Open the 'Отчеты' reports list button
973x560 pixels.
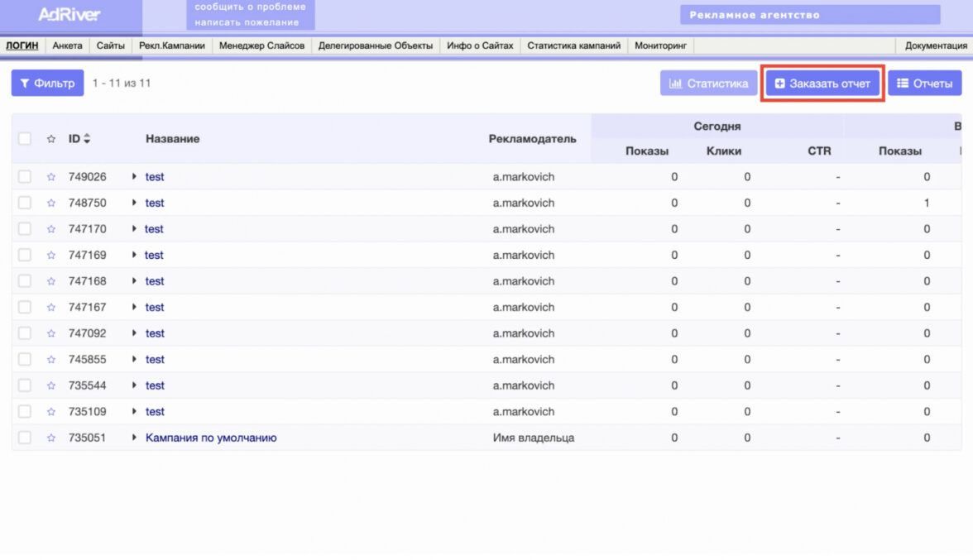click(924, 84)
